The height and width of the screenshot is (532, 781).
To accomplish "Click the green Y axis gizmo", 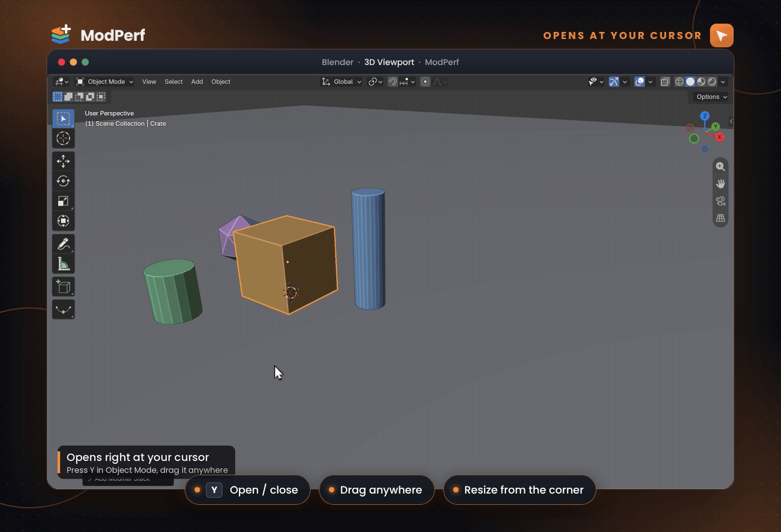I will click(716, 126).
